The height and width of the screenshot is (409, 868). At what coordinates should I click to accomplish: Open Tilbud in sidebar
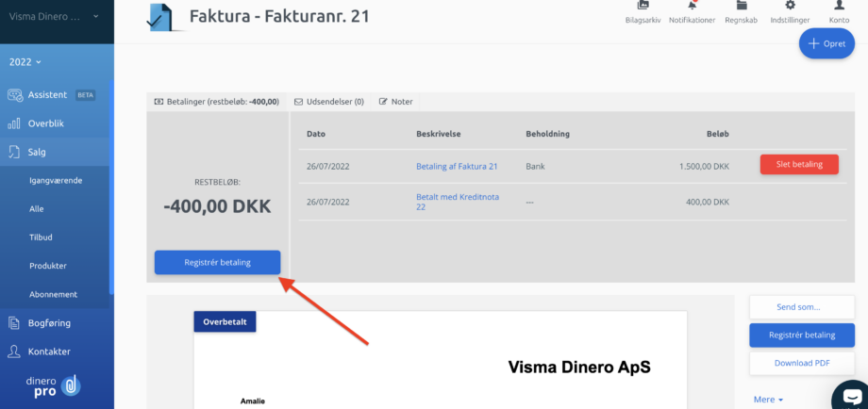41,237
